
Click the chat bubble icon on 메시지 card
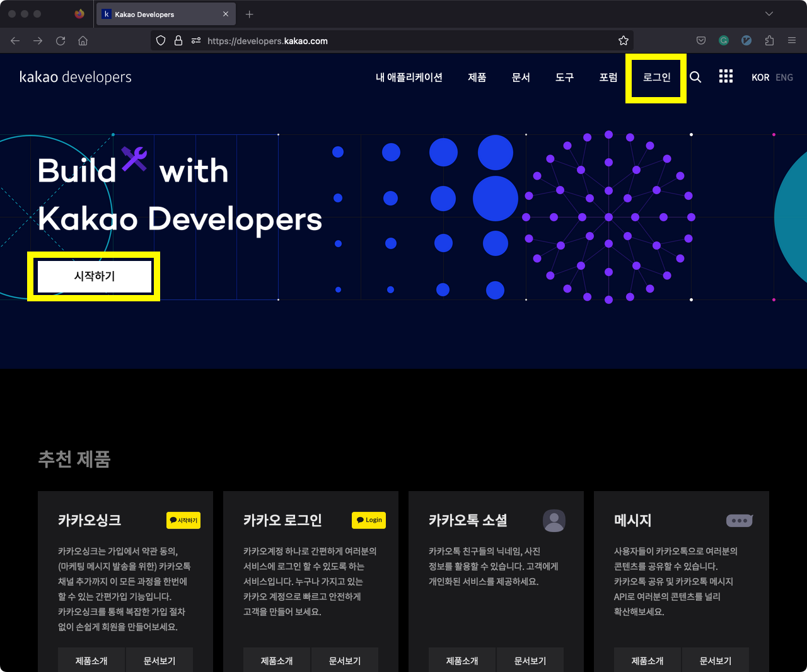[x=740, y=521]
